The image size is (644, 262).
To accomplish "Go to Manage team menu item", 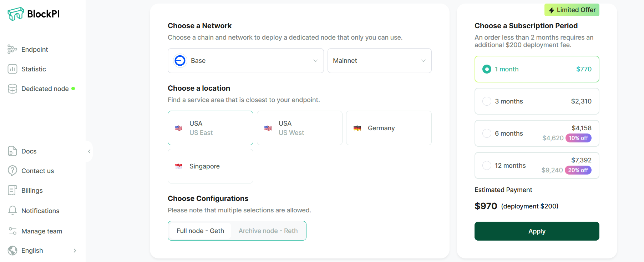I will coord(41,231).
